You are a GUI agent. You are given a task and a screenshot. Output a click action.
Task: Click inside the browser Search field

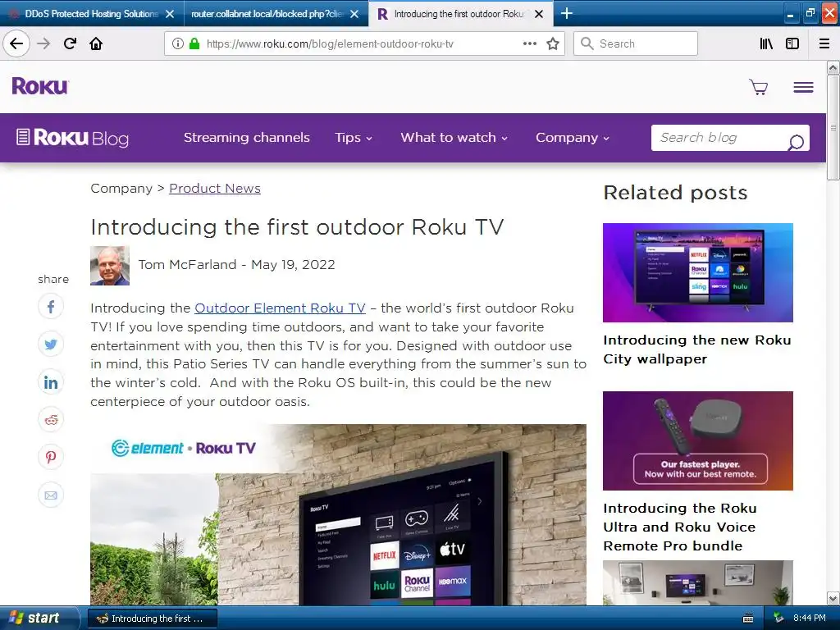(636, 43)
